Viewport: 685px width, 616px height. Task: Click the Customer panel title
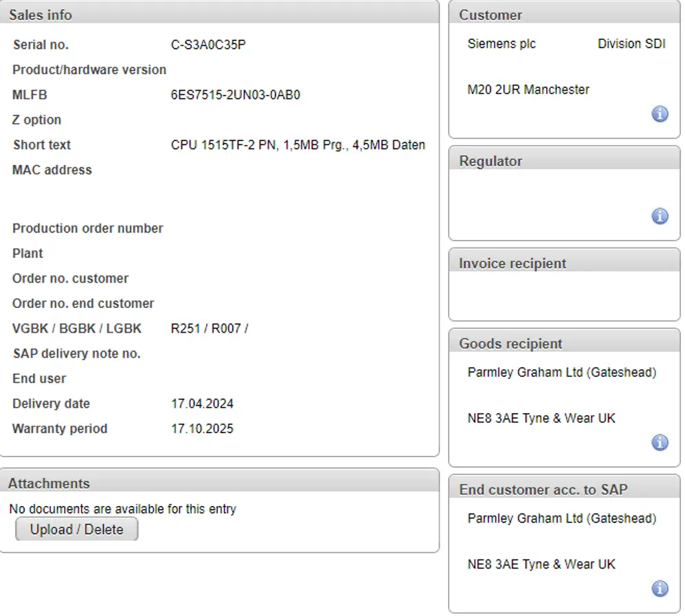(491, 14)
